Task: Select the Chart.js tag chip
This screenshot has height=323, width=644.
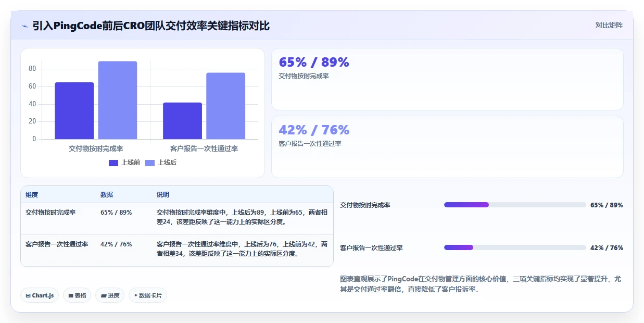Action: 40,295
